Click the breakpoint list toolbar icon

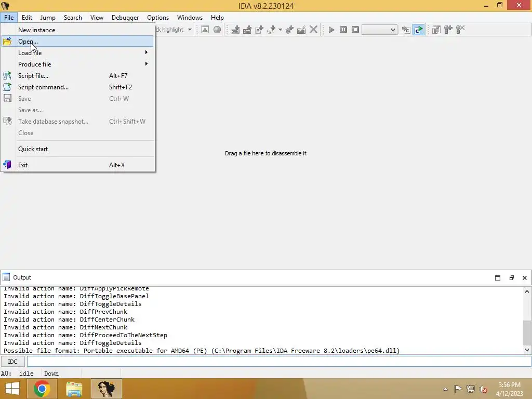point(436,30)
